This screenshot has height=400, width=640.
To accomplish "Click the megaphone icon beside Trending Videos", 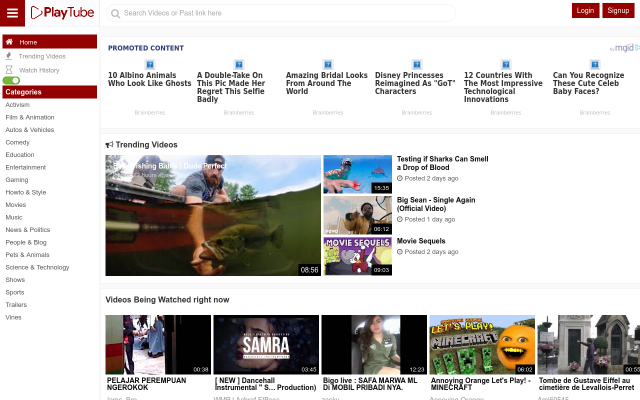I will point(109,144).
